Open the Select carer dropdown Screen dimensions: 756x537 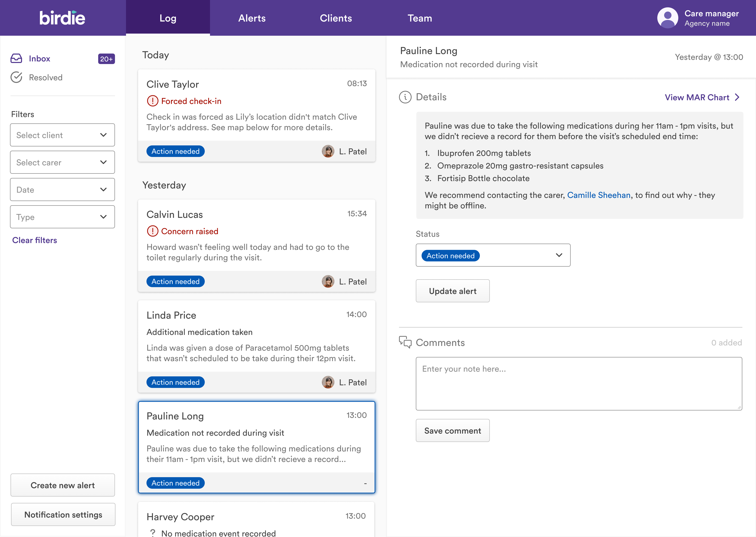[62, 162]
